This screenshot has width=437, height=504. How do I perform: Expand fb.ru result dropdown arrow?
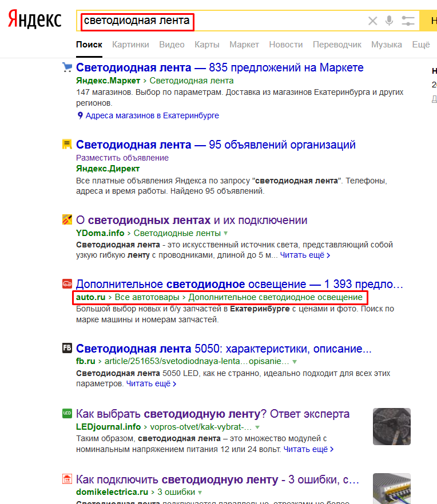295,362
